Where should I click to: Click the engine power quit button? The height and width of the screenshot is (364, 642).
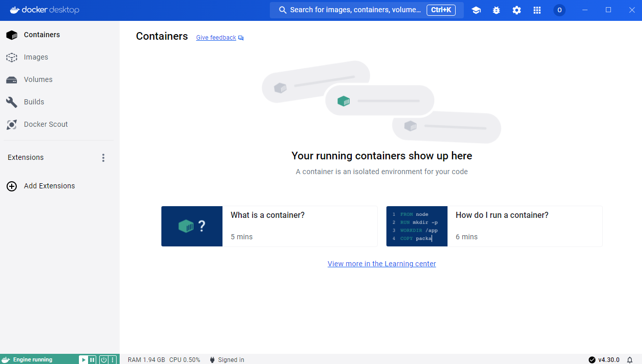coord(104,359)
